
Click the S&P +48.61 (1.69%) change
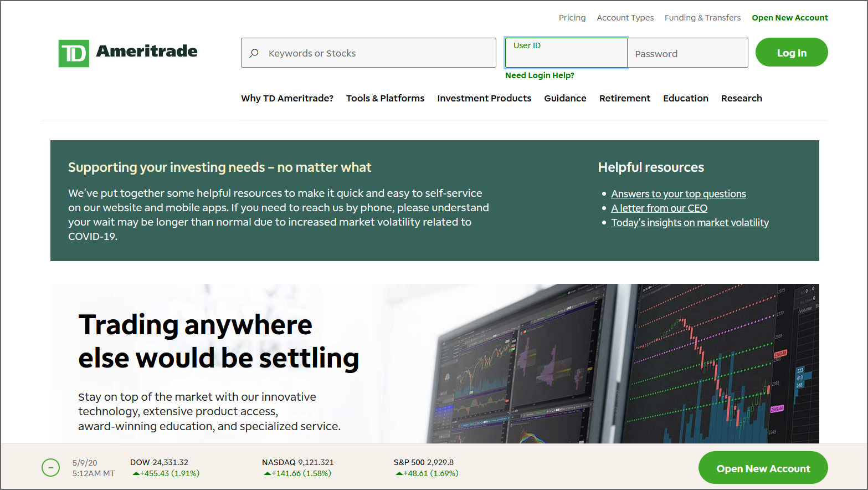(x=427, y=473)
